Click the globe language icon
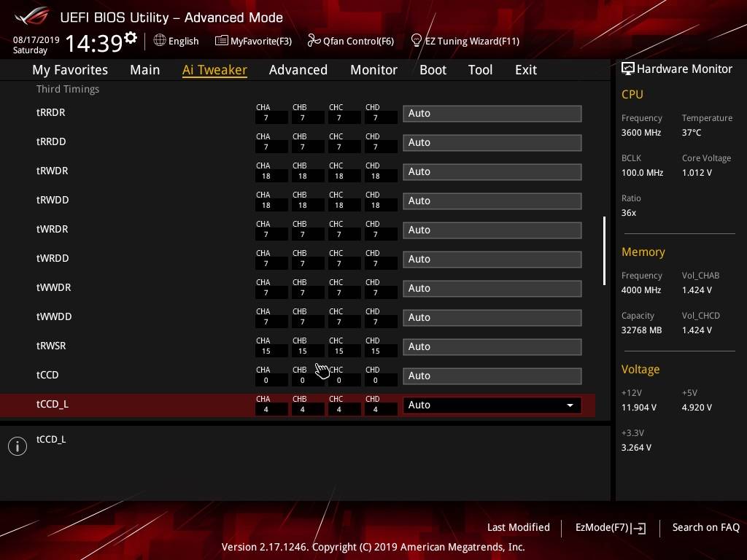Viewport: 747px width, 560px height. click(160, 41)
